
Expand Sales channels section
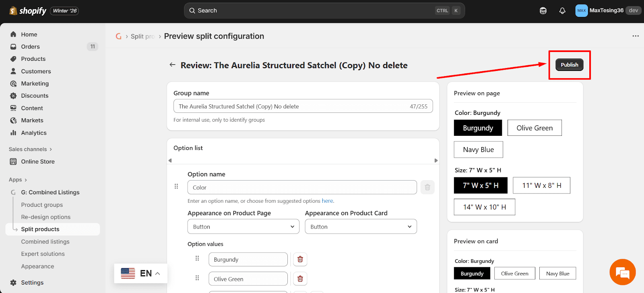tap(30, 149)
